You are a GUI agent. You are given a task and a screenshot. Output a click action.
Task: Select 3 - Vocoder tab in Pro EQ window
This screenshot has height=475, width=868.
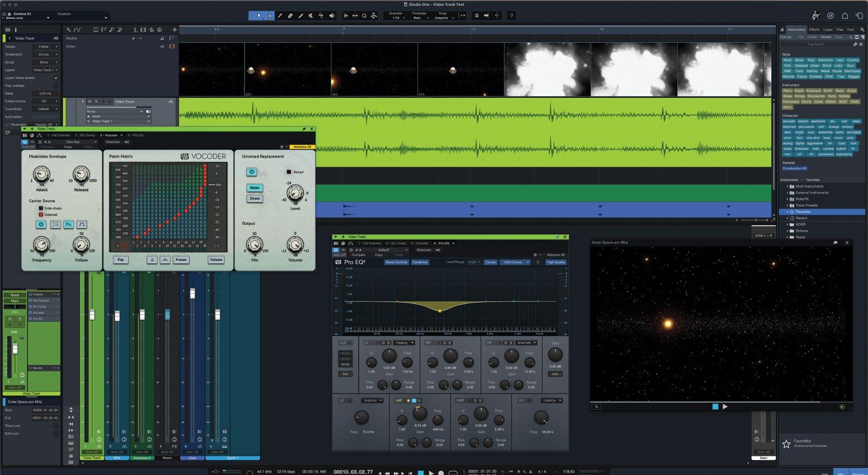420,243
